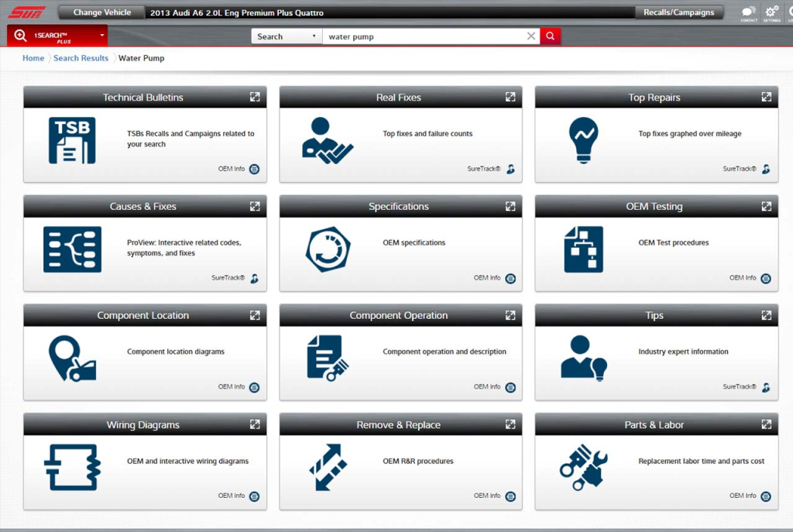The height and width of the screenshot is (532, 793).
Task: Open the Causes & Fixes ProView icon
Action: point(72,249)
